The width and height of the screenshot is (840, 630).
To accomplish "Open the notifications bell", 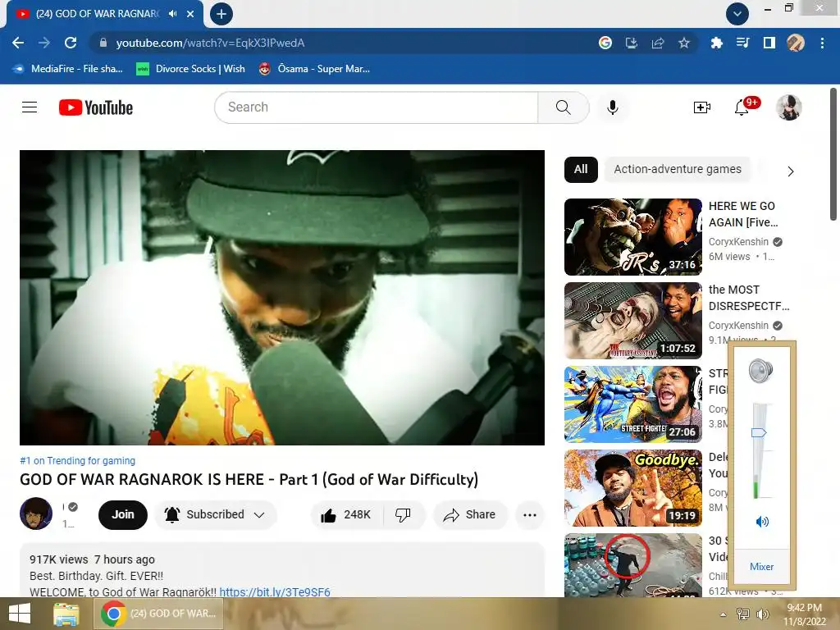I will (x=742, y=107).
